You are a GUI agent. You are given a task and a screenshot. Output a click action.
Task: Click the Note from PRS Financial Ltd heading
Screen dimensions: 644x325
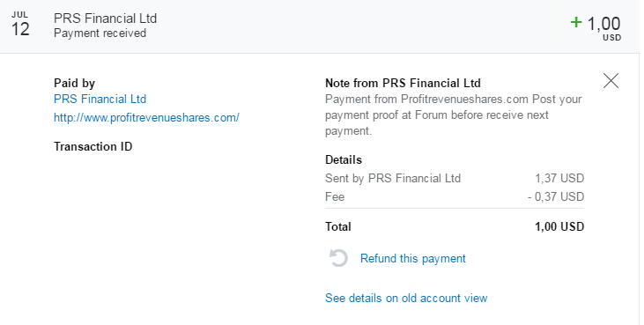[x=403, y=83]
